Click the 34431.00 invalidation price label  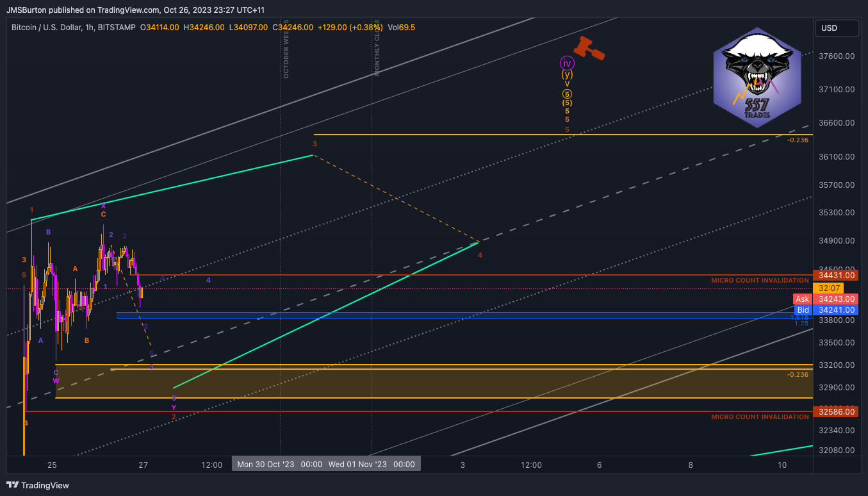click(x=835, y=275)
